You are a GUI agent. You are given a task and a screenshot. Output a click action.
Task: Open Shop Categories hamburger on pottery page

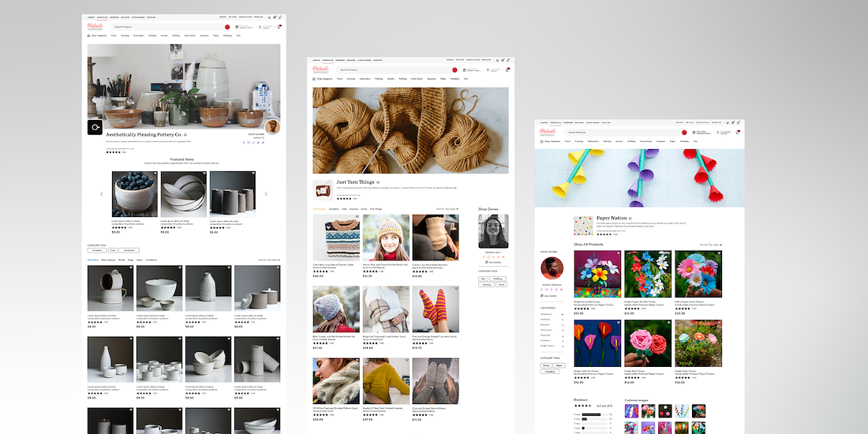tap(88, 36)
